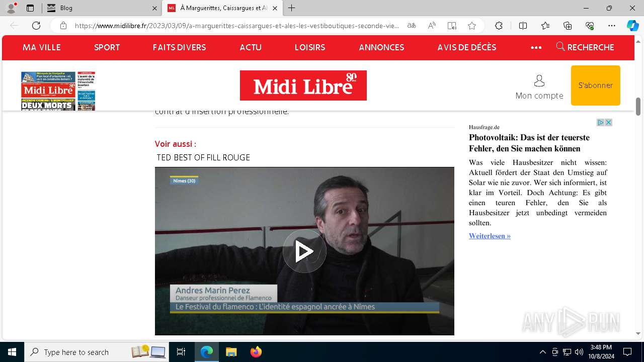Viewport: 644px width, 362px height.
Task: Click the taskbar search box
Action: (97, 352)
